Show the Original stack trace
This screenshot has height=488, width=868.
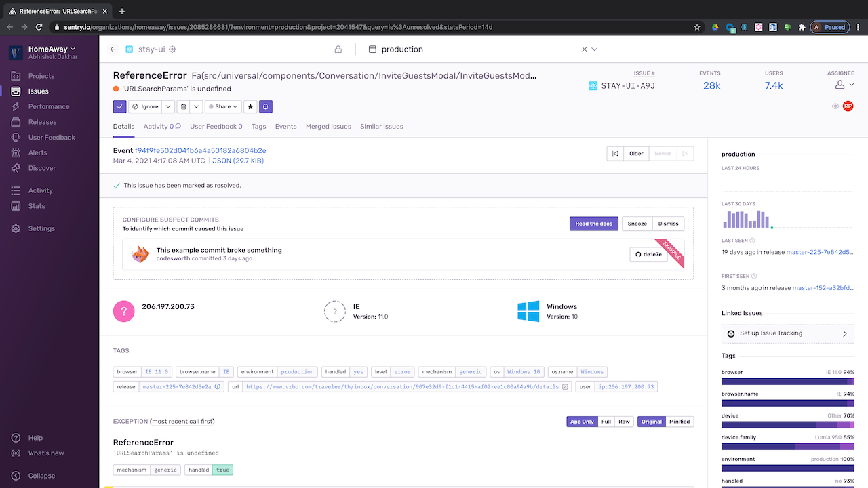tap(652, 422)
